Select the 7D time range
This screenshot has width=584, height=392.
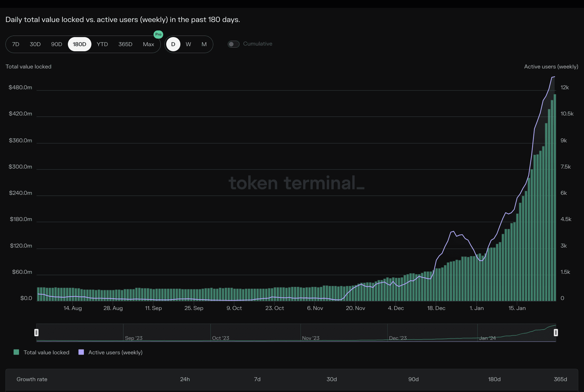point(16,44)
